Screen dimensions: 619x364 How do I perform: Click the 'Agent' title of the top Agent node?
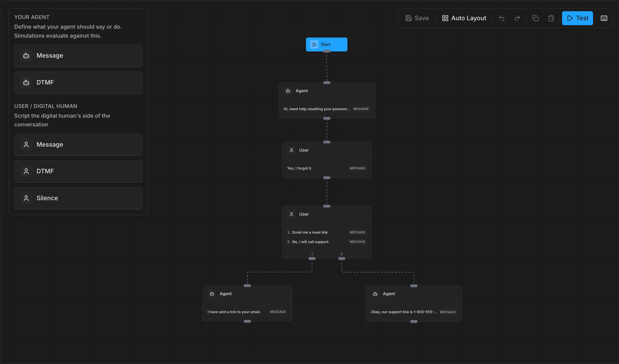[x=302, y=91]
